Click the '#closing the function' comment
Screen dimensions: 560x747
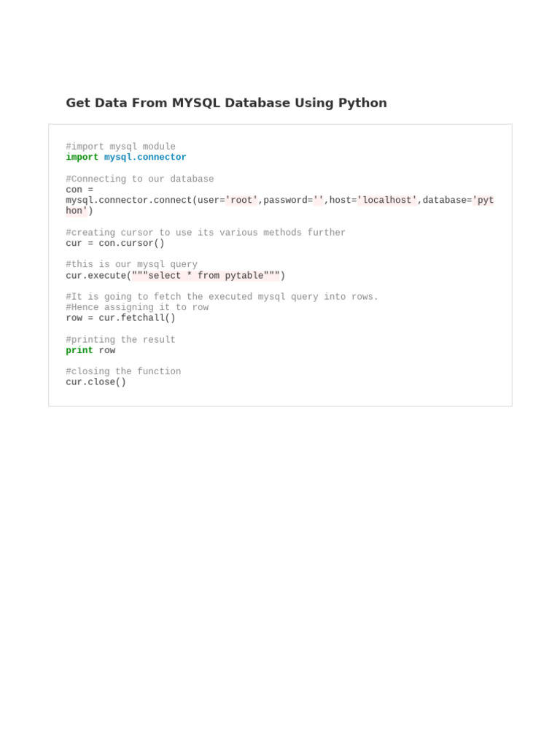click(123, 371)
